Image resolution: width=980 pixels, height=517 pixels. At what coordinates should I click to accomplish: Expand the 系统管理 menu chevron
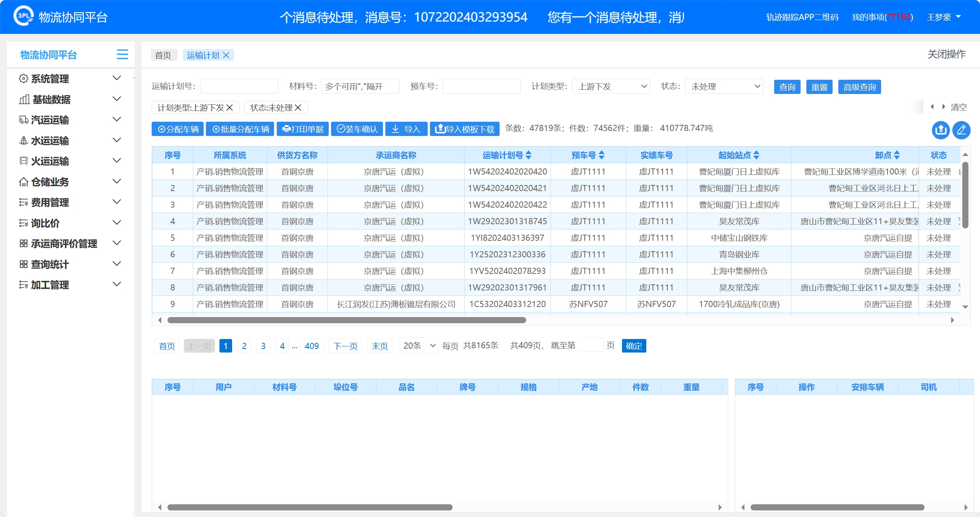[x=117, y=78]
